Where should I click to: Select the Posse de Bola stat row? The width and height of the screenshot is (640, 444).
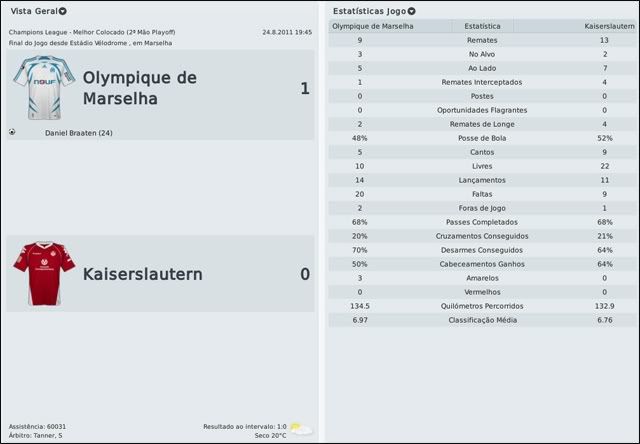click(x=482, y=138)
